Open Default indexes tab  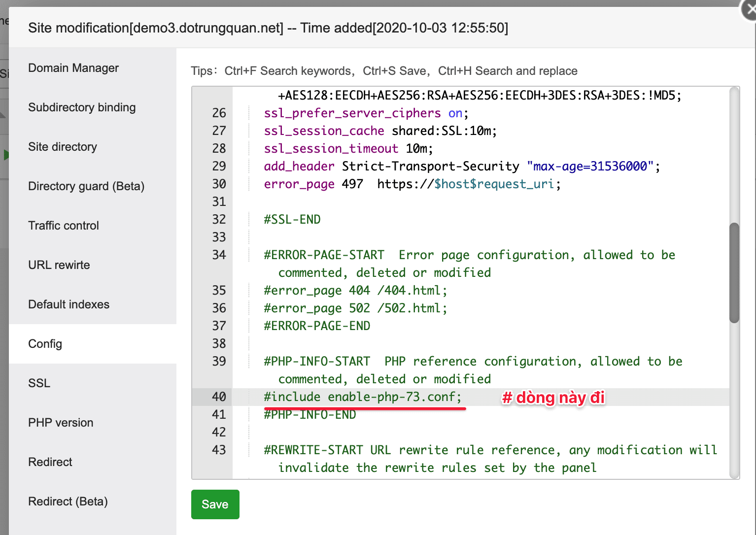click(69, 304)
